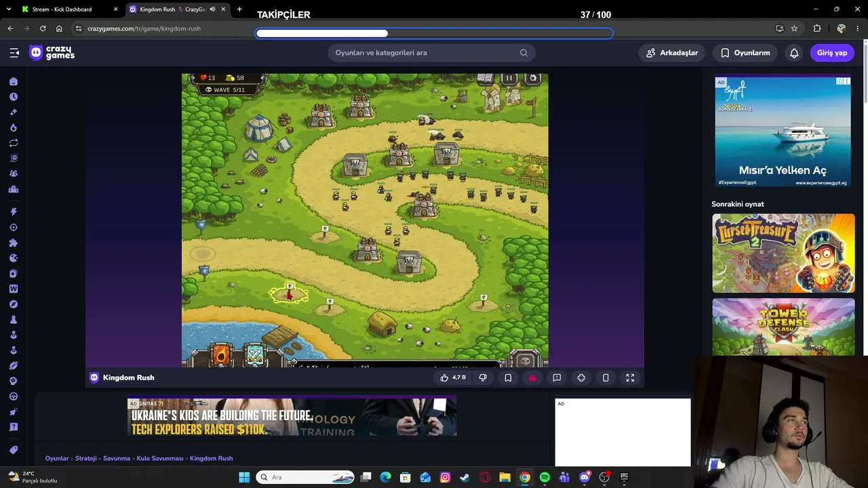
Task: Open CrazyGames notifications bell
Action: 794,53
